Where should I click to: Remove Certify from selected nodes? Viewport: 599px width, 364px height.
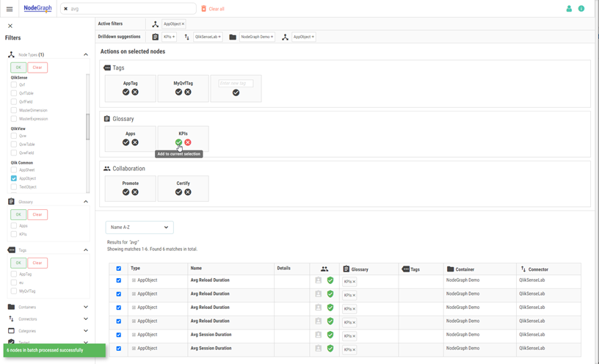coord(188,192)
